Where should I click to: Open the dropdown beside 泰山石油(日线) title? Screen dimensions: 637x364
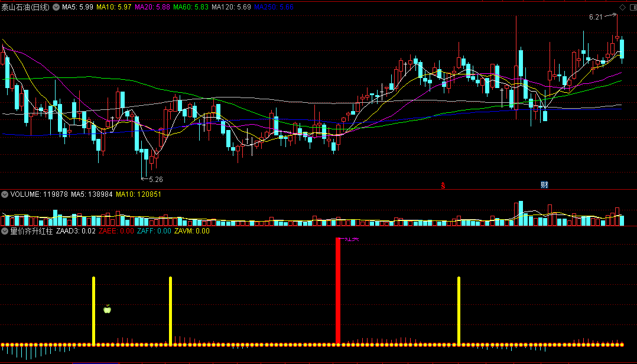click(x=56, y=7)
